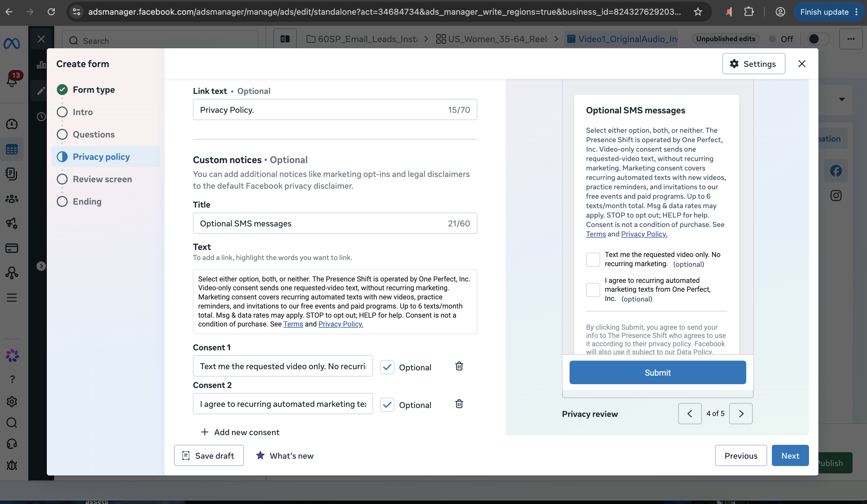Viewport: 867px width, 504px height.
Task: Reload the browser page
Action: pyautogui.click(x=51, y=12)
